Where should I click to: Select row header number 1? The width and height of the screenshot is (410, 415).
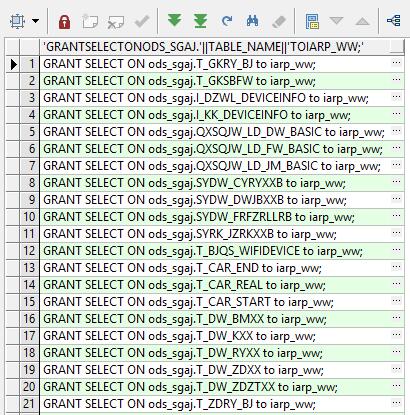[30, 64]
